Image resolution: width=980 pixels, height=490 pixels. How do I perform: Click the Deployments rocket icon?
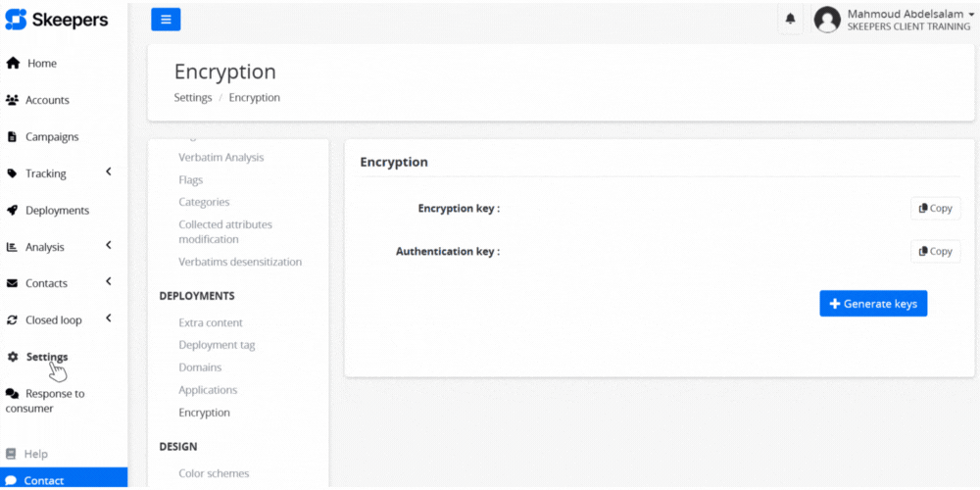click(x=13, y=211)
